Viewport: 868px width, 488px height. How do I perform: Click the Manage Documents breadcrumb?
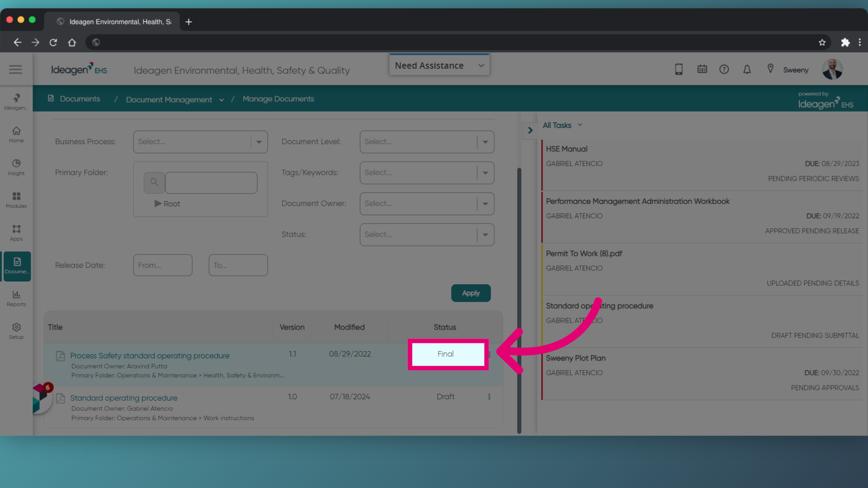pyautogui.click(x=278, y=99)
